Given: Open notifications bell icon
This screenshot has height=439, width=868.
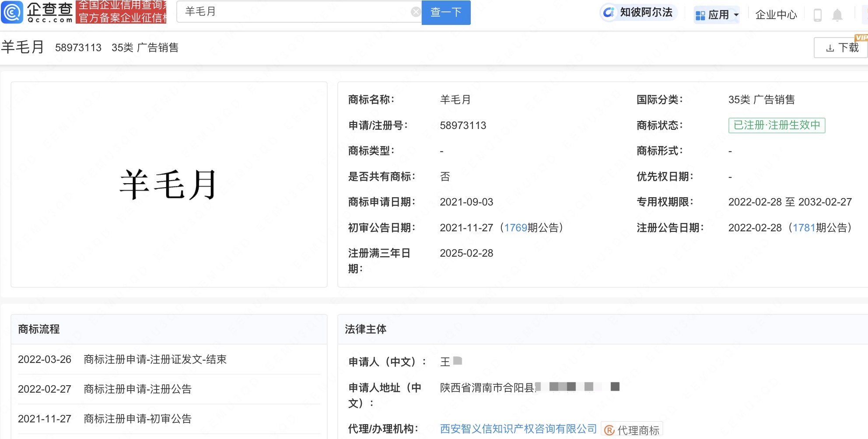Looking at the screenshot, I should (837, 15).
